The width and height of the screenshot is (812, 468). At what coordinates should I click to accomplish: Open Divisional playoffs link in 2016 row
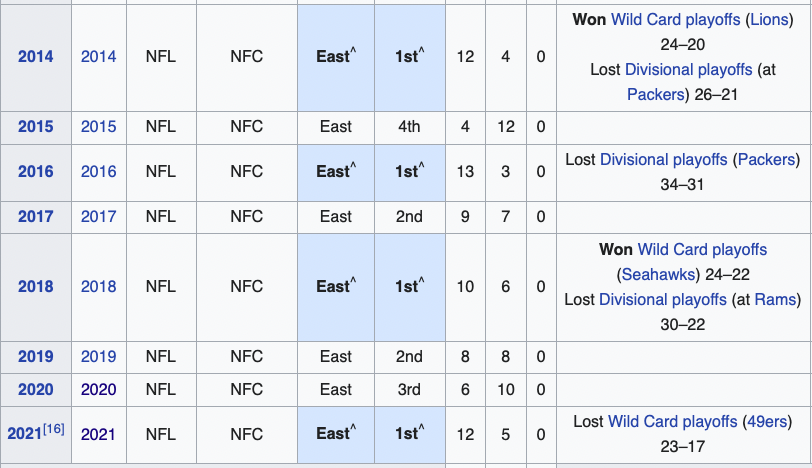tap(665, 159)
